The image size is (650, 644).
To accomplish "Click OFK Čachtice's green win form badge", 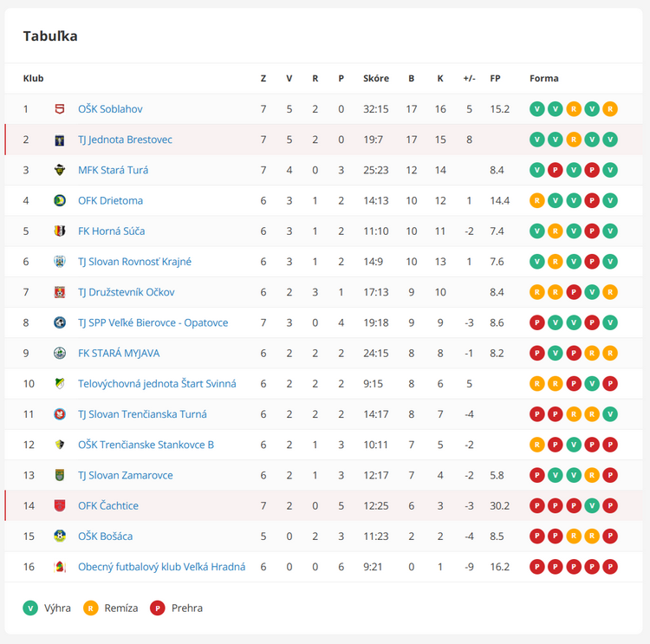I will (592, 505).
